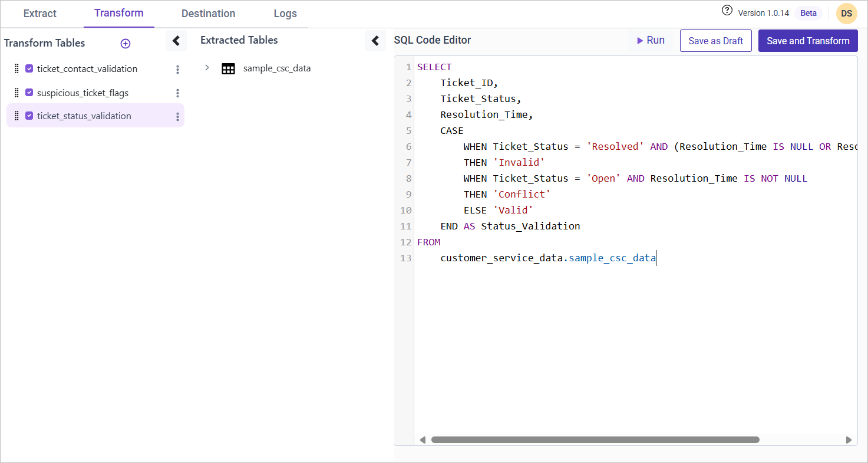Open options menu for ticket_contact_validation
Viewport: 868px width, 463px height.
coord(177,70)
